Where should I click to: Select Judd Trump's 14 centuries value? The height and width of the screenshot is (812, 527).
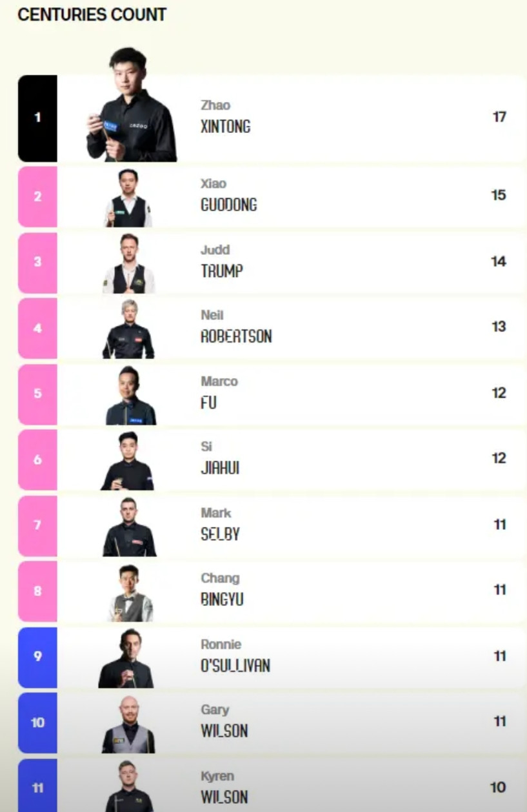click(x=499, y=261)
